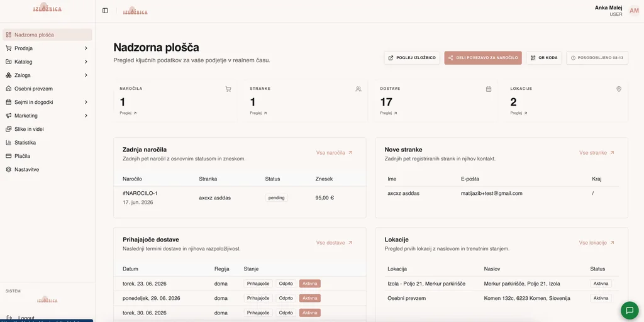Click Prihajajoče badge for torek, 23. 06. 2026

point(258,284)
